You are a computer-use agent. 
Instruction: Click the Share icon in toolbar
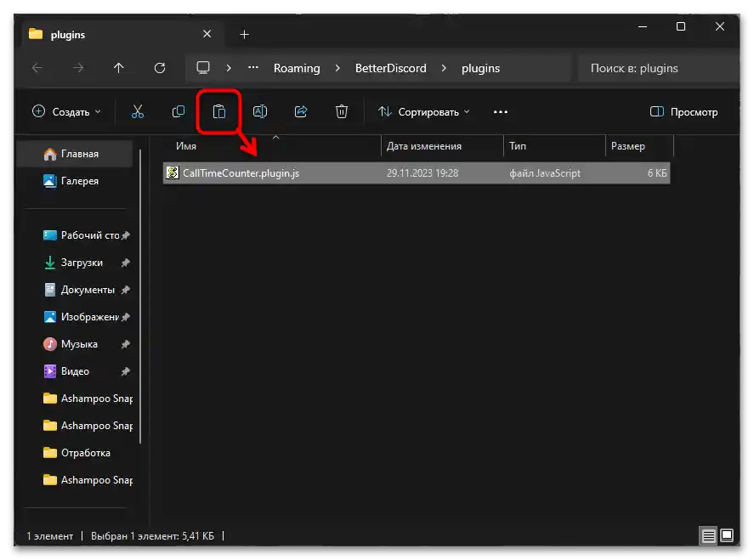[x=301, y=111]
